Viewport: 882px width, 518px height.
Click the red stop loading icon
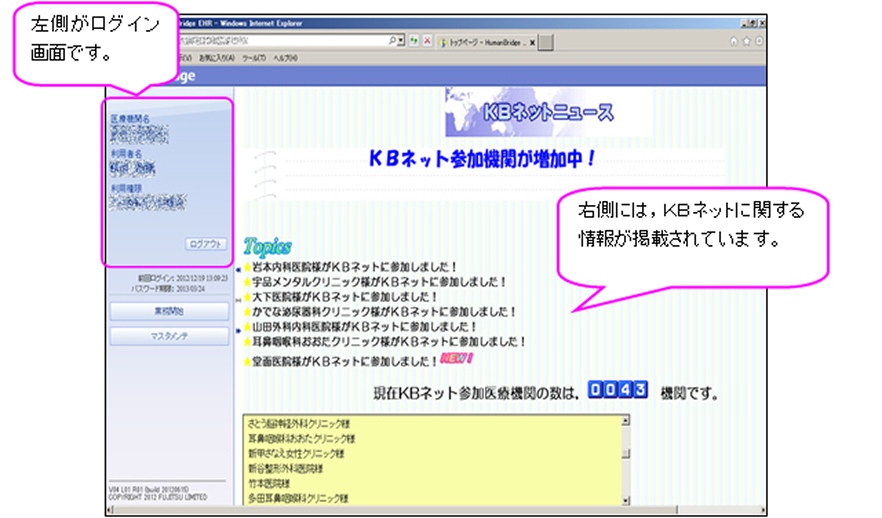coord(428,41)
